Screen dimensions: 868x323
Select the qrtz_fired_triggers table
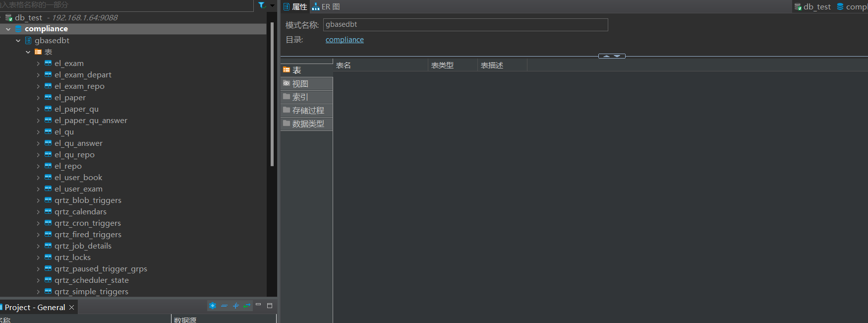pyautogui.click(x=88, y=235)
